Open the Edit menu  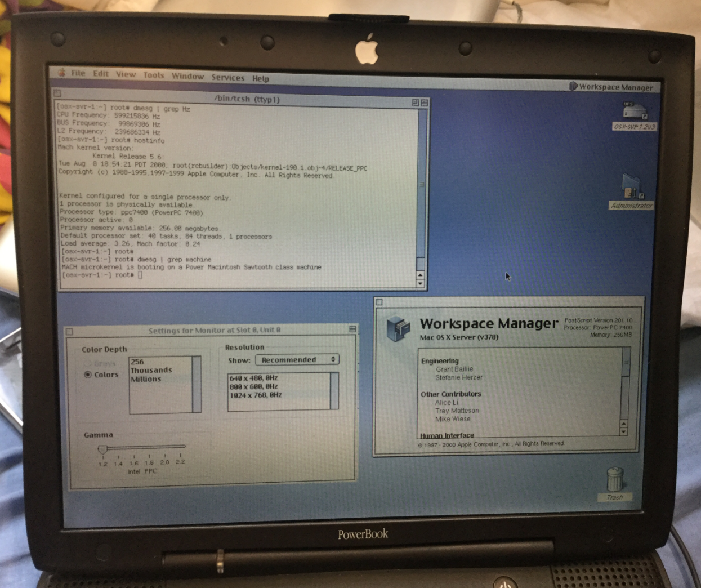point(101,74)
